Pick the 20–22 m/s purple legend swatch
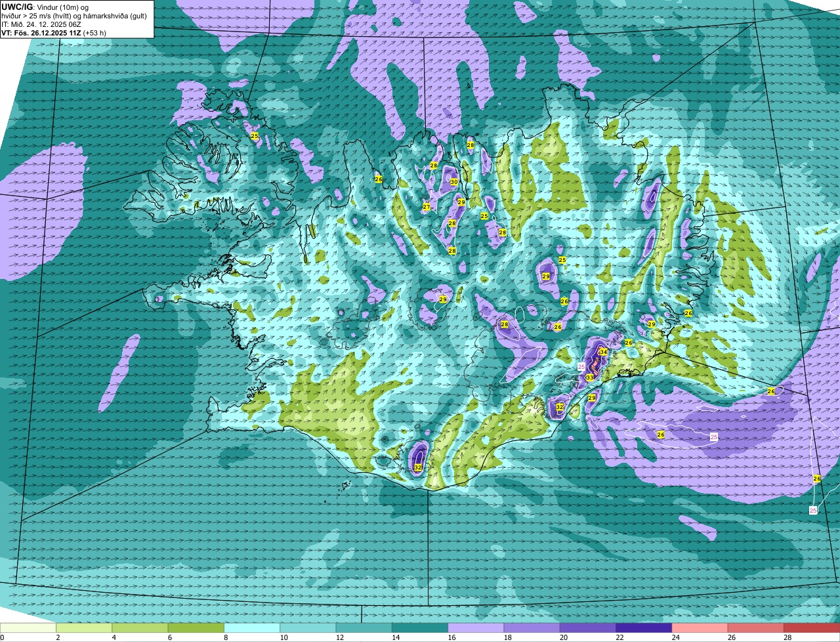 point(588,628)
